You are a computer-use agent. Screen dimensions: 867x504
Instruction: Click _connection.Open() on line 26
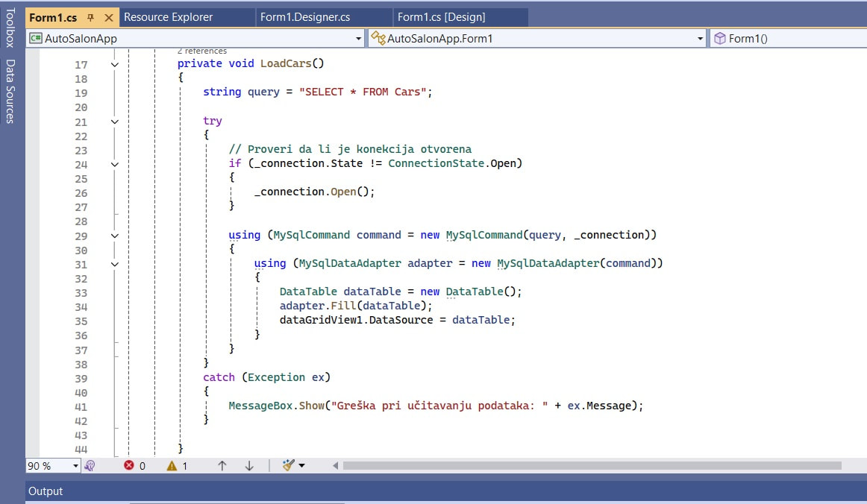[x=314, y=192]
